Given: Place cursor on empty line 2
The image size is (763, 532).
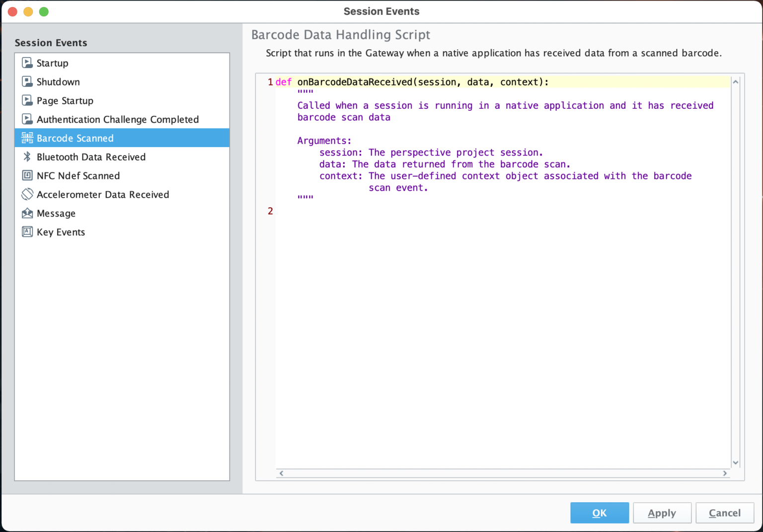Looking at the screenshot, I should (x=397, y=212).
